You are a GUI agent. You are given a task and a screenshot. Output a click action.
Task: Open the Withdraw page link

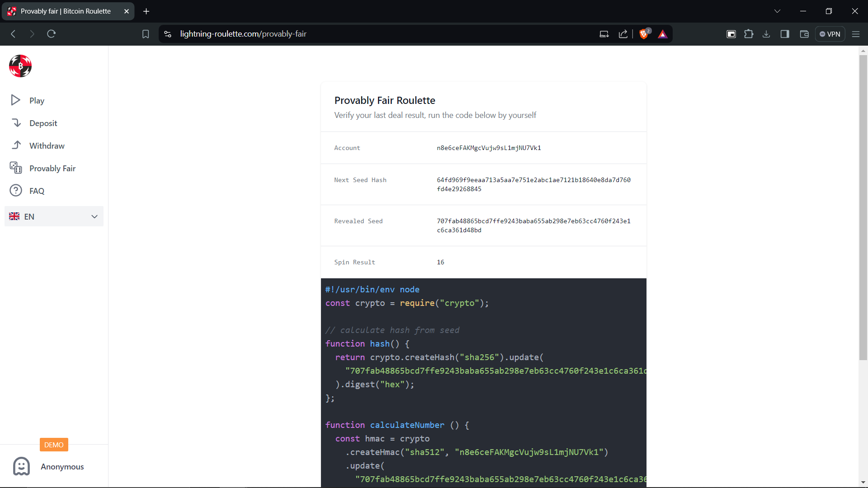coord(47,145)
